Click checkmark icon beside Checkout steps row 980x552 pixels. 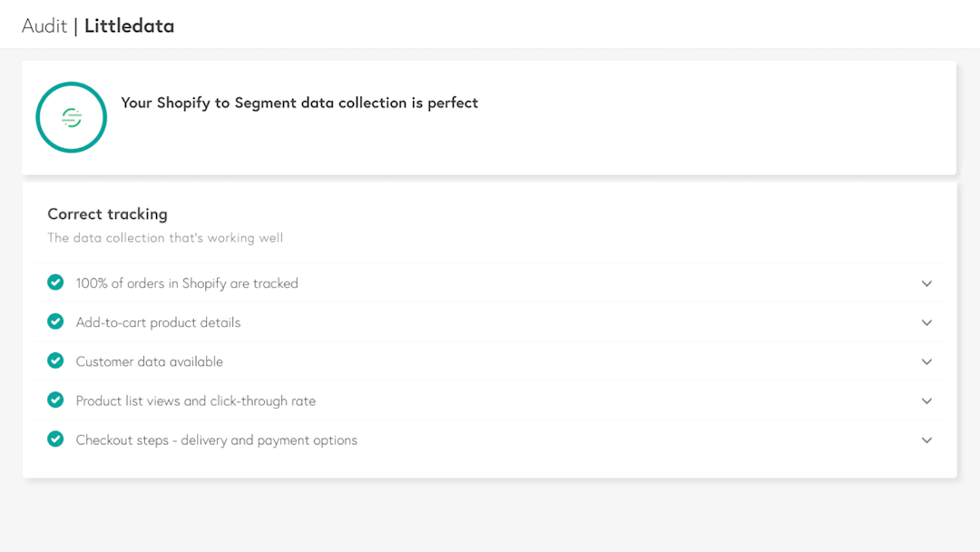(55, 439)
